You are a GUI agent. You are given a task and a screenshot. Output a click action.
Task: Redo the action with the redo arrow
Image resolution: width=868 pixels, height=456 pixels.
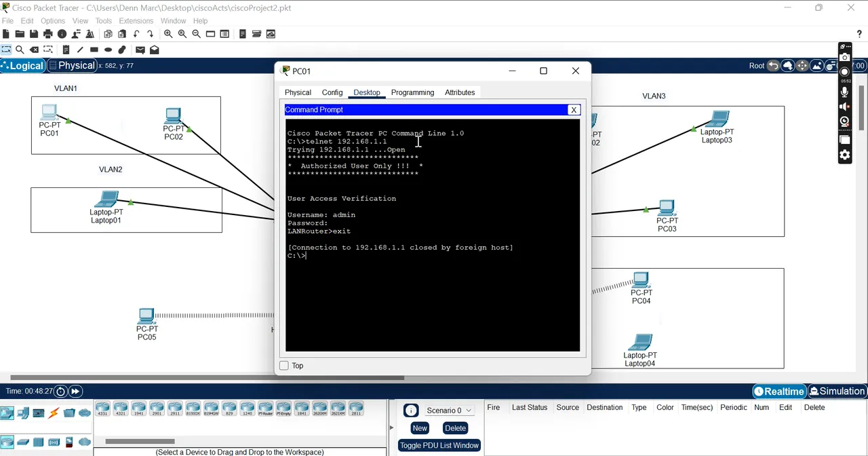tap(151, 34)
